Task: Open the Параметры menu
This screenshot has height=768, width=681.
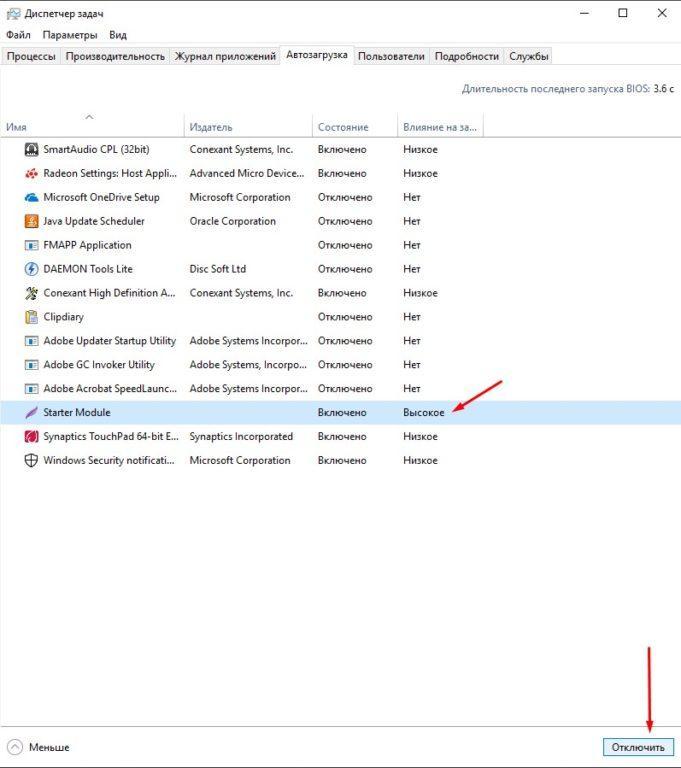Action: pyautogui.click(x=70, y=35)
